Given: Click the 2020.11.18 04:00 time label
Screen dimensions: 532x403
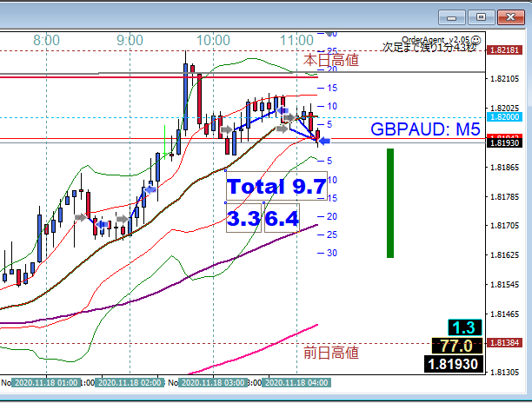Looking at the screenshot, I should pos(296,383).
